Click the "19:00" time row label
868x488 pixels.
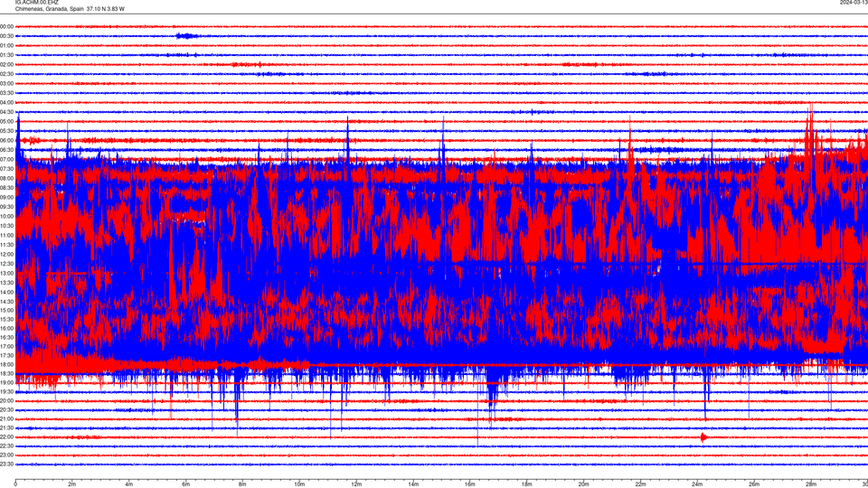click(6, 382)
